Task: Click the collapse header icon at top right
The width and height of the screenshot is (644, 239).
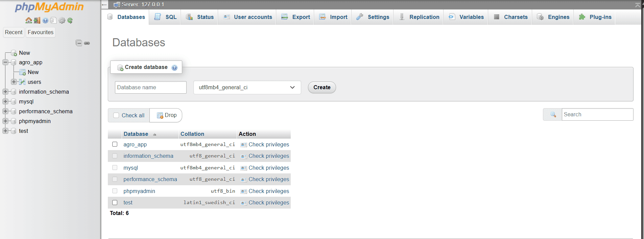Action: coord(638,5)
